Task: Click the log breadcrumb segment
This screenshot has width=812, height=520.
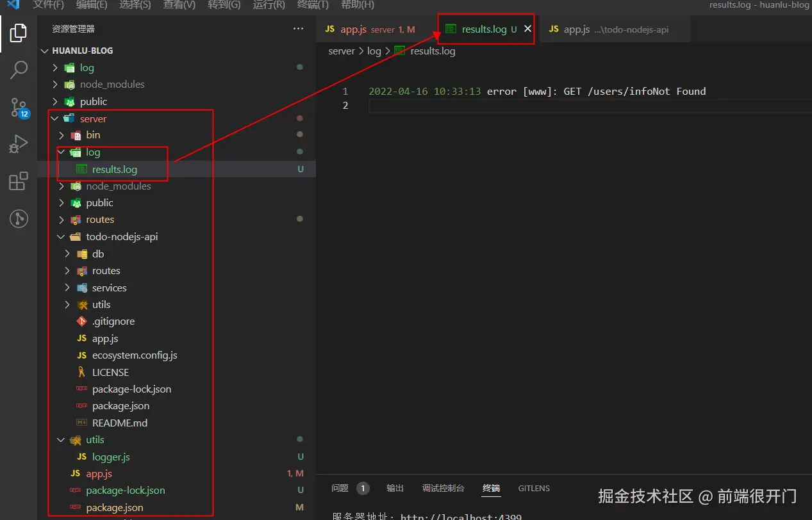Action: click(374, 51)
